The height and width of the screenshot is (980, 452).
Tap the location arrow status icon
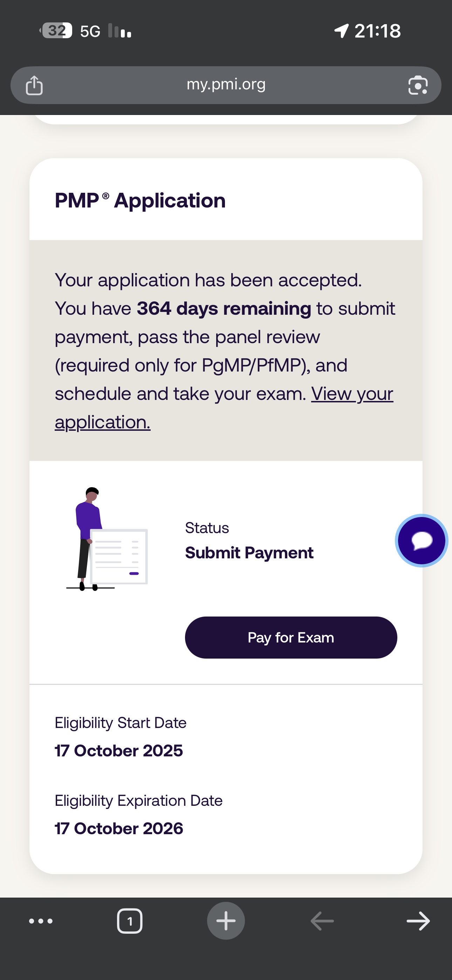341,30
